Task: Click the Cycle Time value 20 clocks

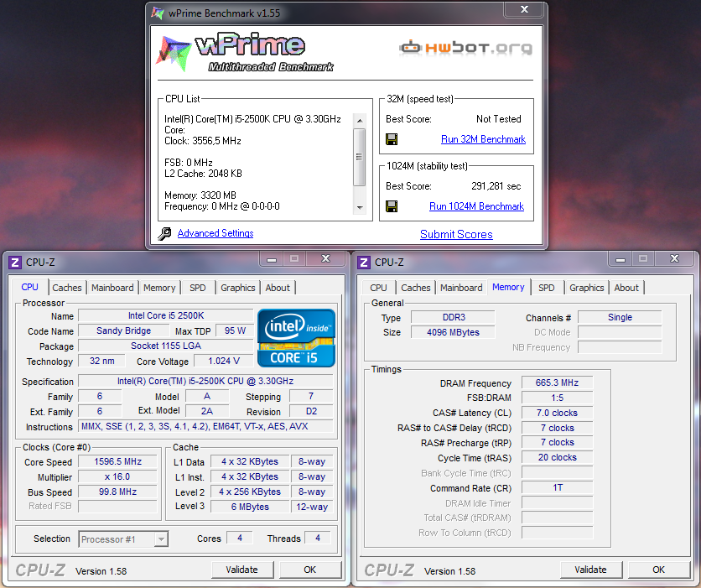Action: tap(557, 457)
